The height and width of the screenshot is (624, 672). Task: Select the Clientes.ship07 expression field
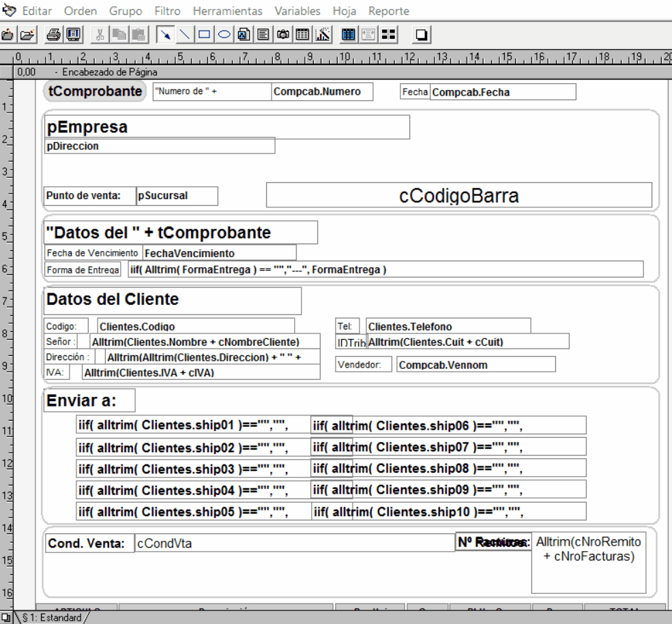click(448, 447)
